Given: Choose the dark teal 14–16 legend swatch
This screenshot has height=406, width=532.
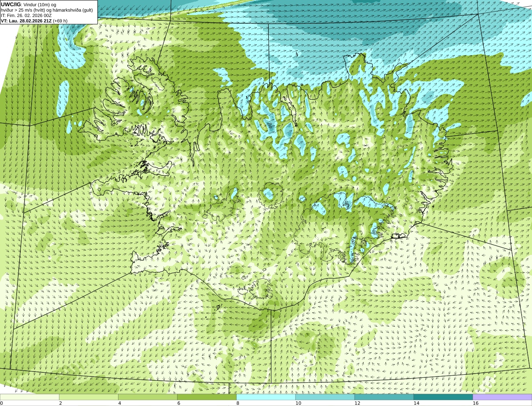Looking at the screenshot, I should tap(443, 397).
